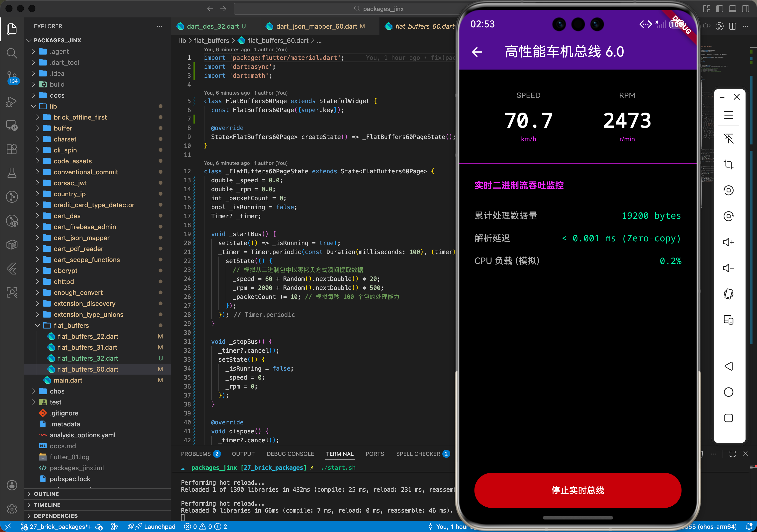Tap the app bar back arrow
Screen dimensions: 757x532
pos(477,52)
